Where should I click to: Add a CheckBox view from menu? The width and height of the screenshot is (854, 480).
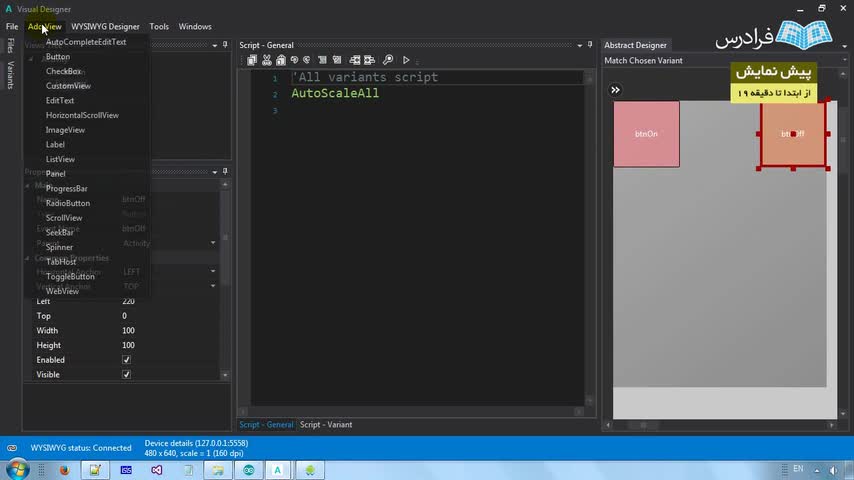[x=64, y=71]
